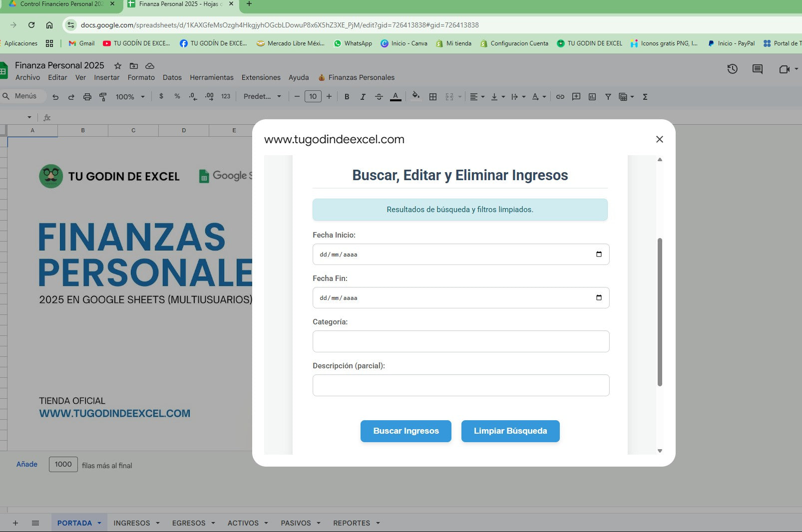802x532 pixels.
Task: Increase decimal places icon
Action: coord(209,96)
